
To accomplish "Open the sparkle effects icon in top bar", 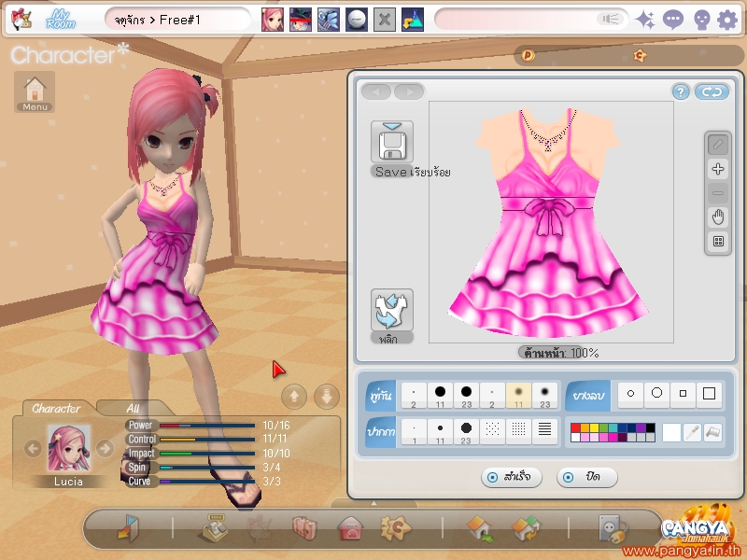I will 645,20.
